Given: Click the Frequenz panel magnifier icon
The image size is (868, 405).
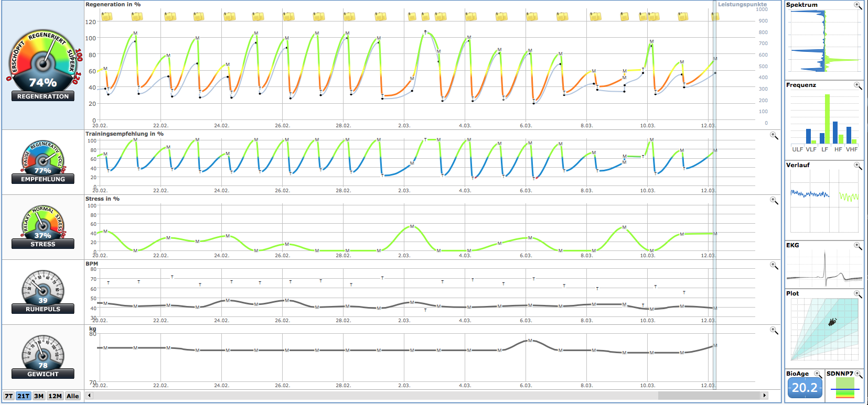Looking at the screenshot, I should [x=858, y=85].
